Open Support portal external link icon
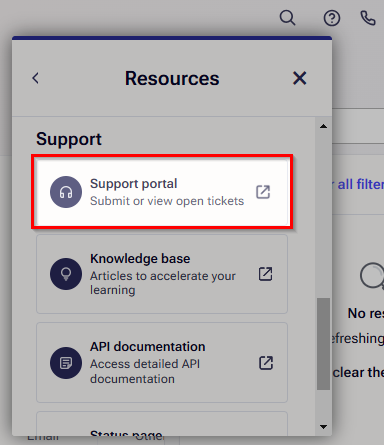The width and height of the screenshot is (384, 445). 263,192
